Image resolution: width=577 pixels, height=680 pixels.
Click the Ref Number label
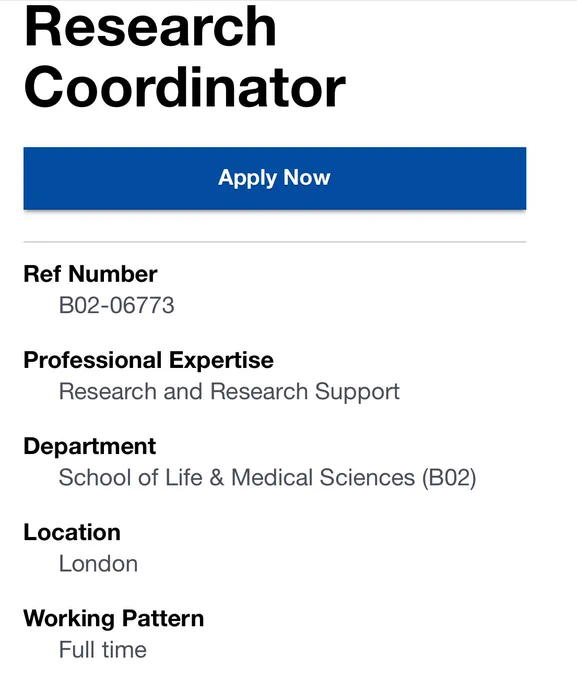point(90,274)
